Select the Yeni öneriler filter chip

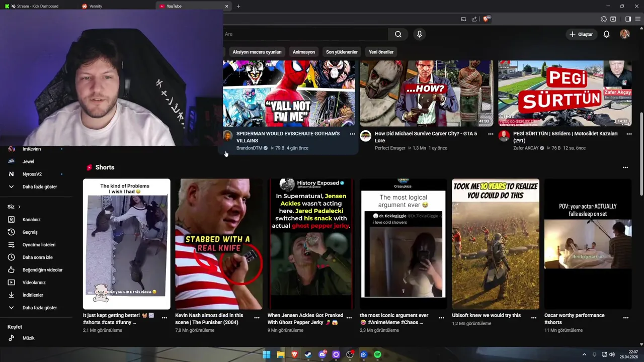point(381,52)
